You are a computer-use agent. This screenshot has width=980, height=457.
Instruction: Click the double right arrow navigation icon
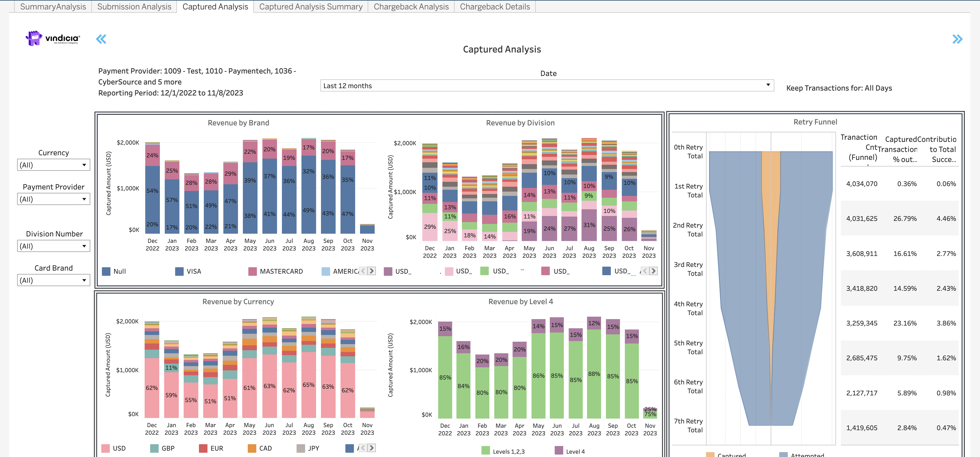coord(957,39)
